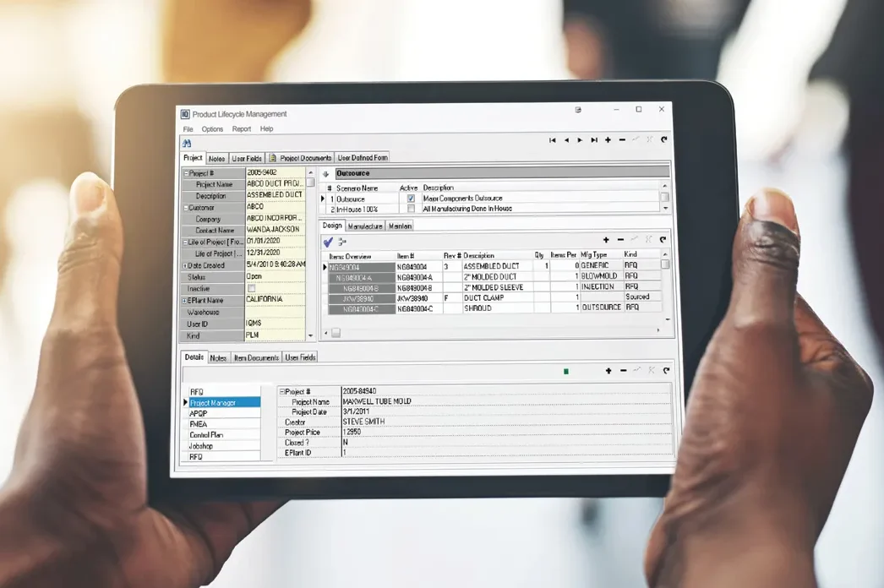Post edit using Details toolbar check icon
This screenshot has height=588, width=884.
(637, 370)
